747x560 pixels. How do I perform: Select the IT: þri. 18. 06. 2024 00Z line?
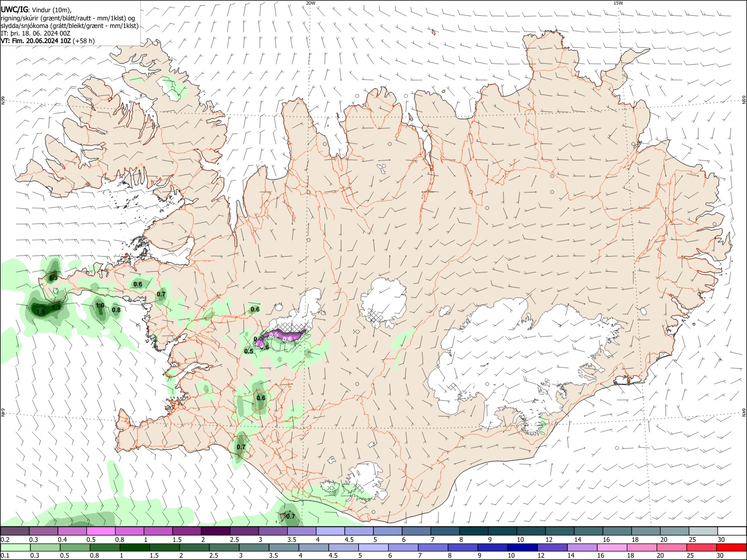[x=36, y=33]
